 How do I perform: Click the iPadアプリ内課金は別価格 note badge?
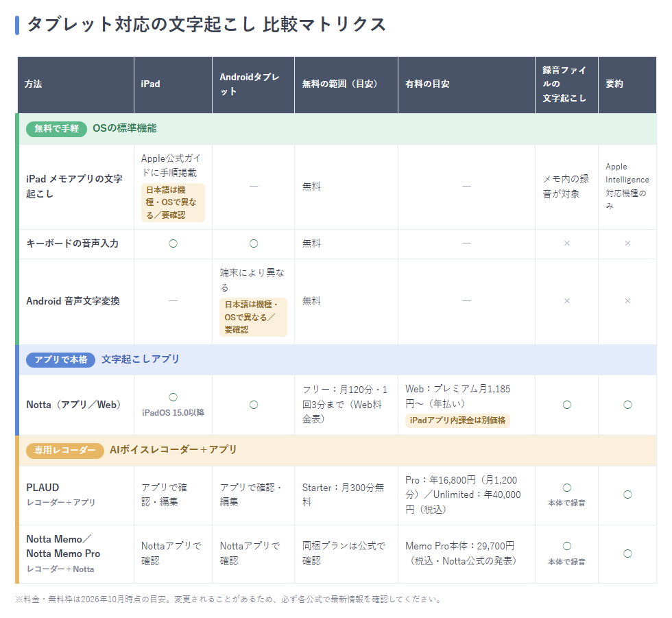[458, 420]
